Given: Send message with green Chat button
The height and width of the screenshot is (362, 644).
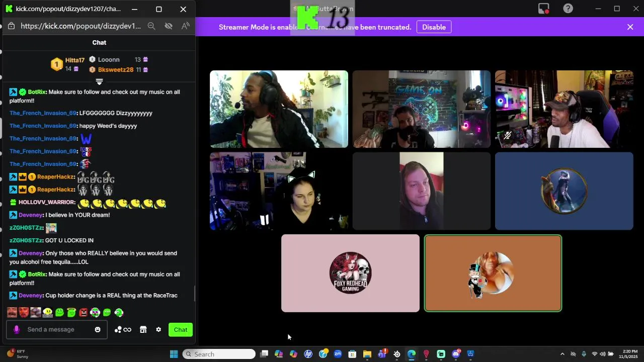Looking at the screenshot, I should [181, 330].
